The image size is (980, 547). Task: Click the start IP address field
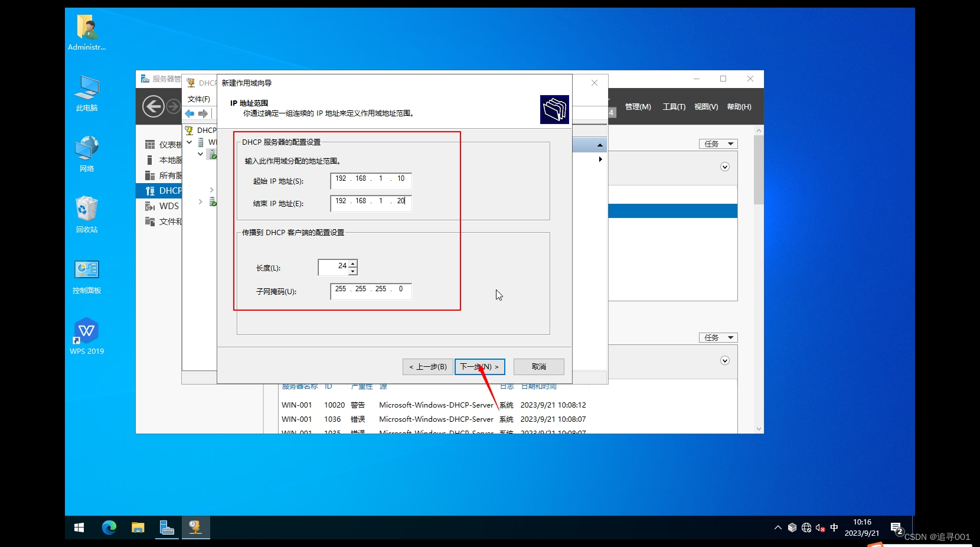tap(371, 181)
